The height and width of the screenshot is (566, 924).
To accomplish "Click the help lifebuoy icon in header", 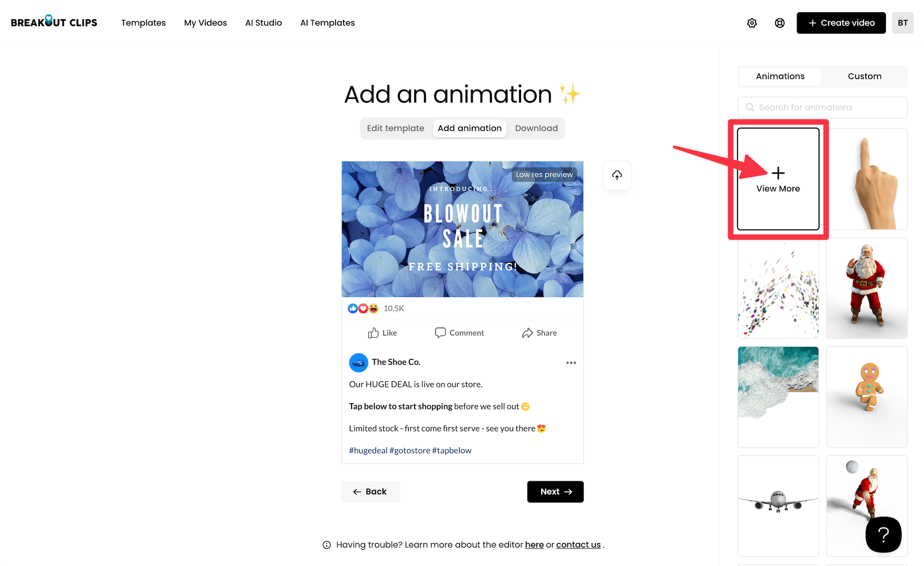I will [779, 23].
